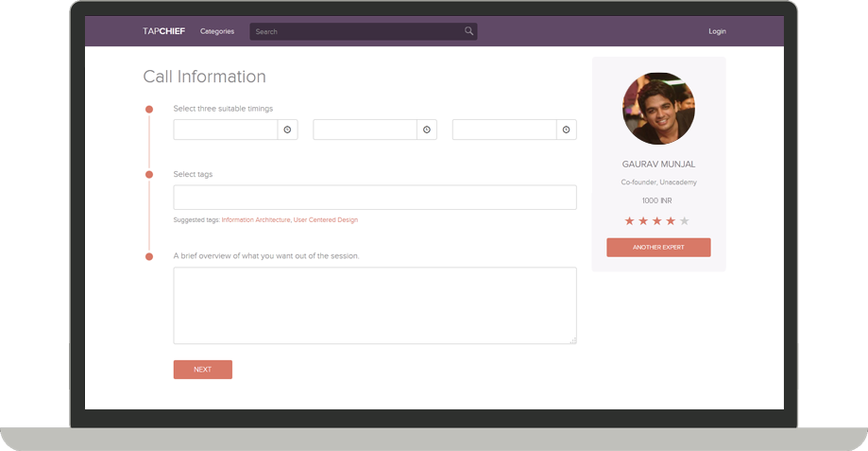Open the Categories menu
868x451 pixels.
(217, 31)
